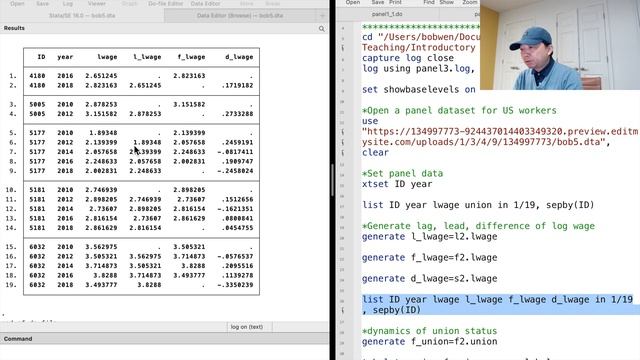The image size is (640, 360).
Task: Add a new tab with the plus button
Action: (322, 16)
